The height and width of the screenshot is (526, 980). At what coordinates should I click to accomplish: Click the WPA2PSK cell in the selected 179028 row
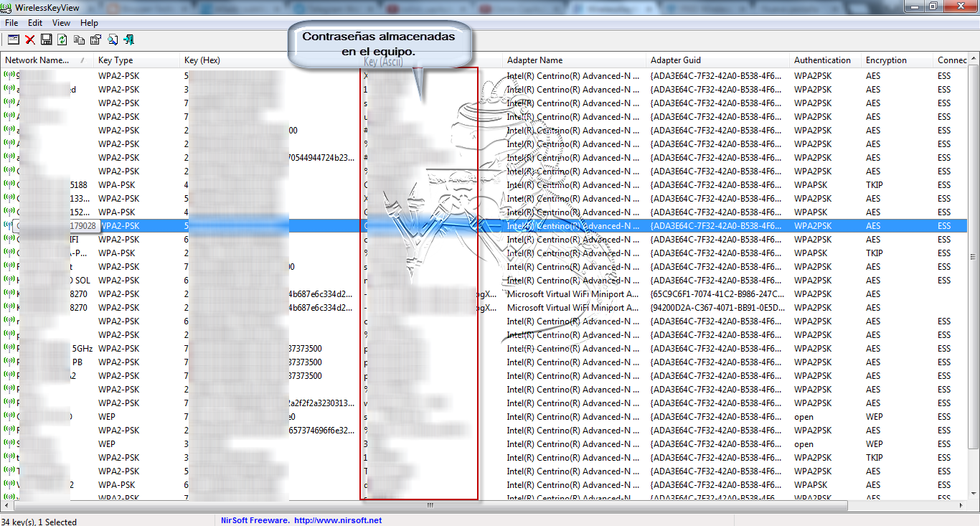[x=813, y=226]
